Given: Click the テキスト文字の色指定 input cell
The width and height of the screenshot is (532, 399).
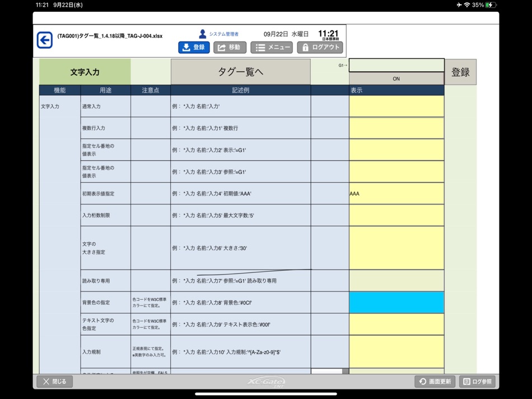Looking at the screenshot, I should click(396, 324).
